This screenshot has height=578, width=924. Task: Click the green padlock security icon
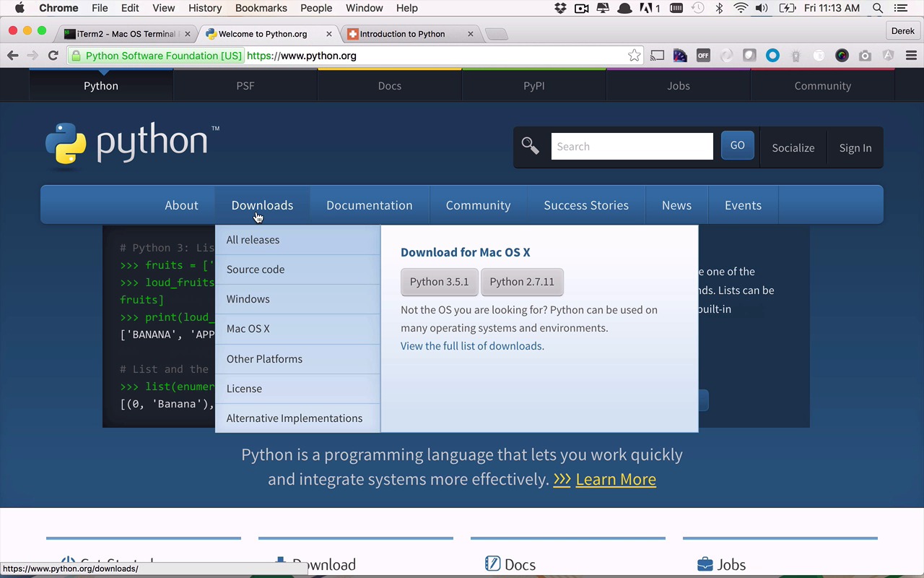[77, 56]
